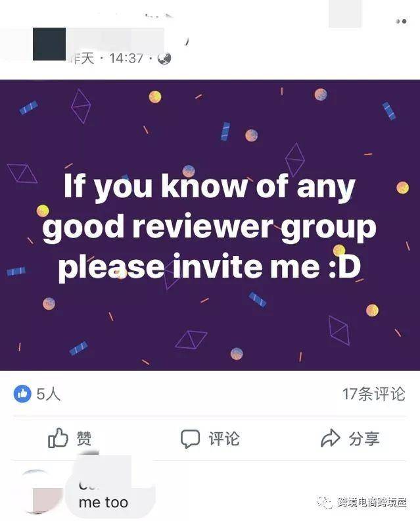This screenshot has width=420, height=521.
Task: Tap the blue like reaction icon
Action: (22, 394)
